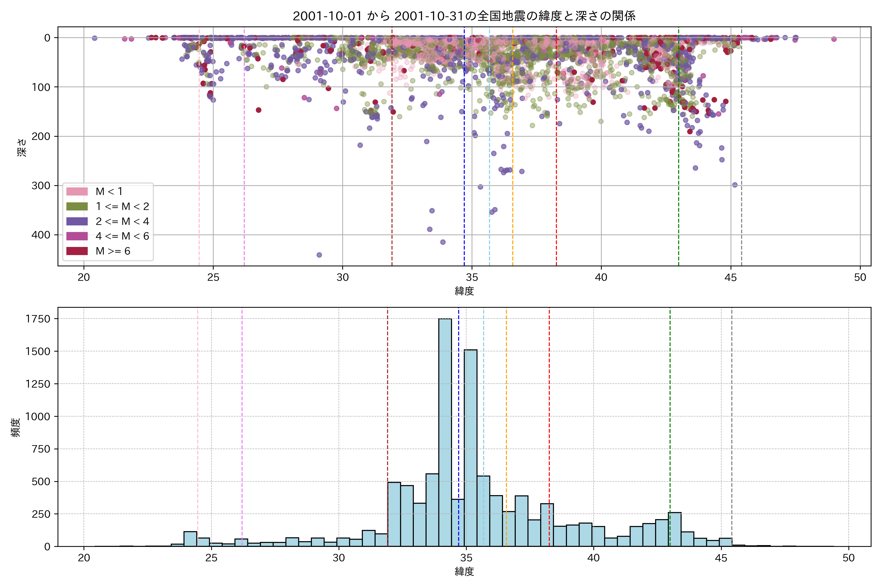
Task: Click the second tallest histogram bar near 35
Action: coord(471,448)
